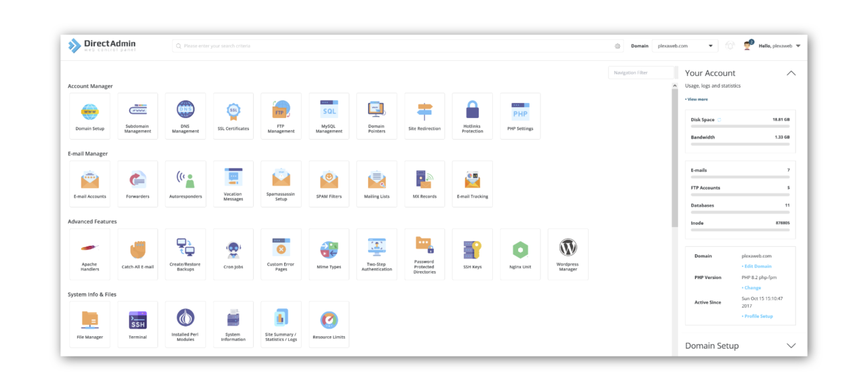
Task: Select DNS Management under Account Manager
Action: coord(185,116)
